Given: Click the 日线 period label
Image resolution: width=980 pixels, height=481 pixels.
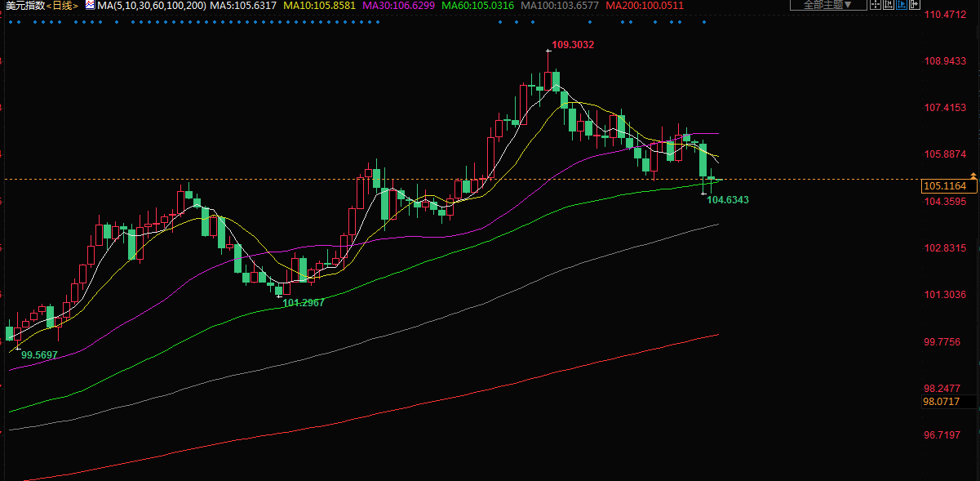Looking at the screenshot, I should (63, 5).
